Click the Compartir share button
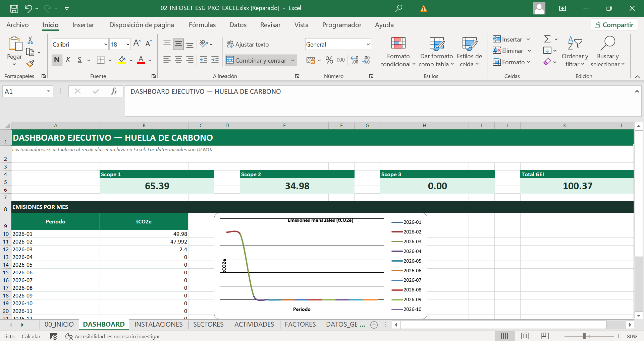Viewport: 644px width, 341px height. [614, 25]
